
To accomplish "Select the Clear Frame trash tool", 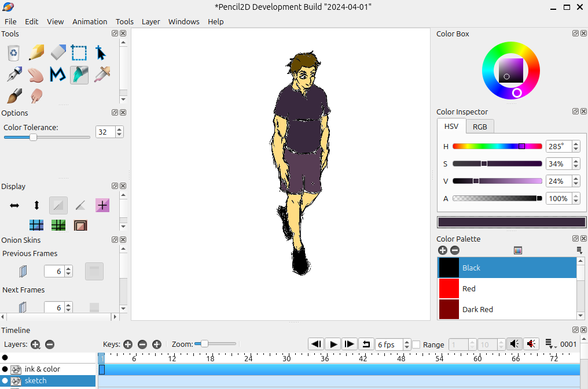I will pos(13,53).
